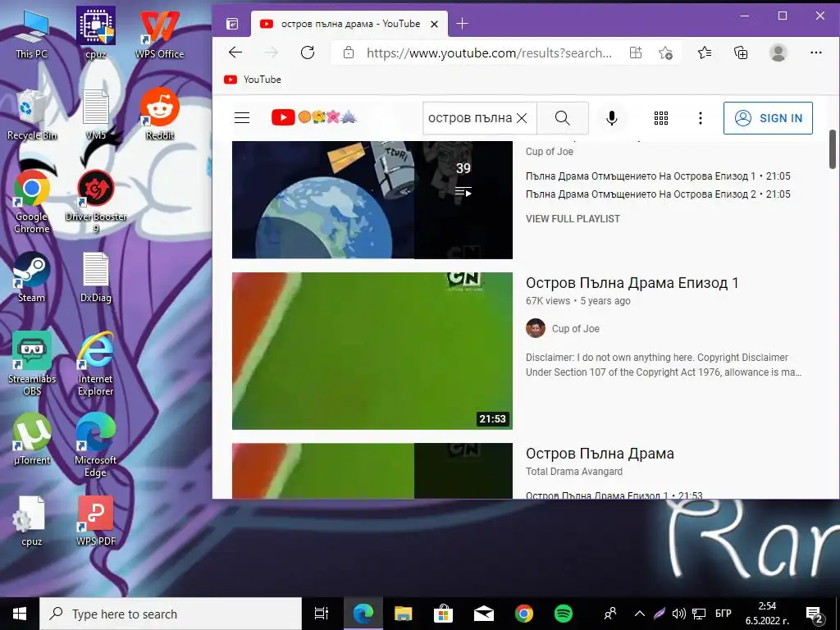Screen dimensions: 840x630
Task: Play the 21:53 video thumbnail
Action: click(x=372, y=351)
